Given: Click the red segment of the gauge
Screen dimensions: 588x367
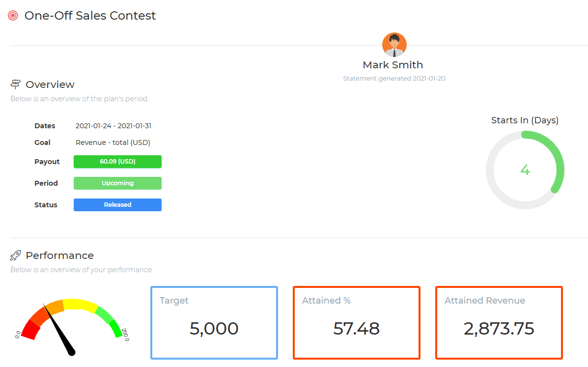Looking at the screenshot, I should point(29,328).
